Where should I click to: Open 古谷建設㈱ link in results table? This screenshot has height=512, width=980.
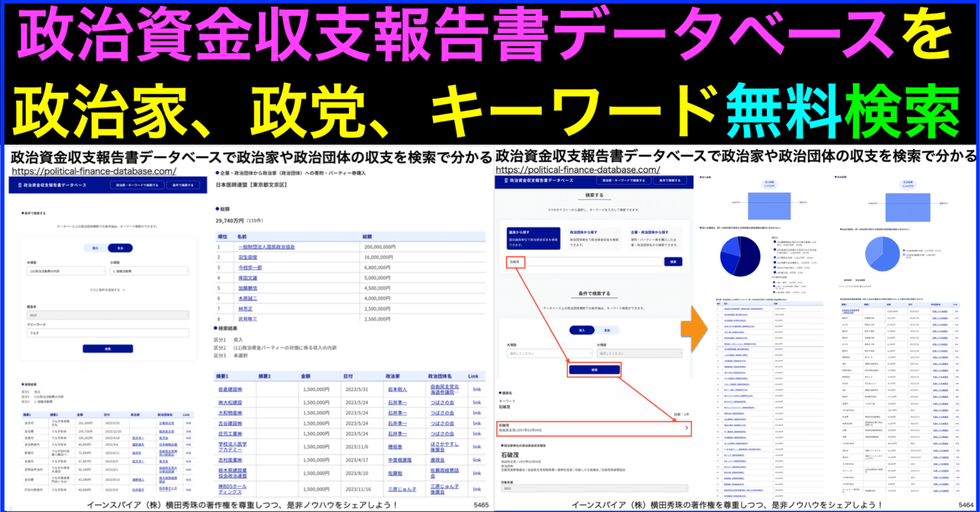coord(230,423)
